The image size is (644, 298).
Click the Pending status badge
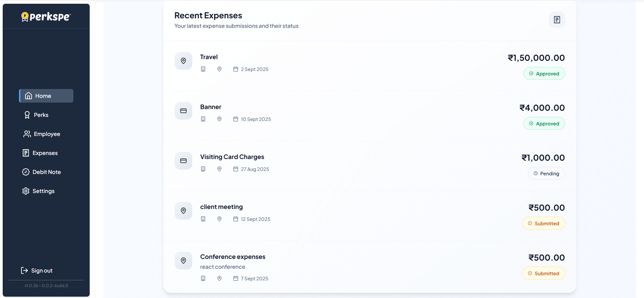coord(546,174)
